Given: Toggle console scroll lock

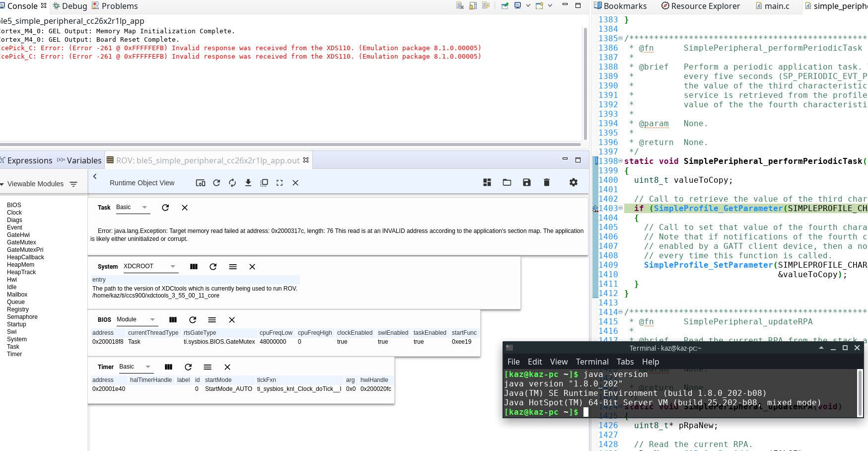Looking at the screenshot, I should pos(473,6).
